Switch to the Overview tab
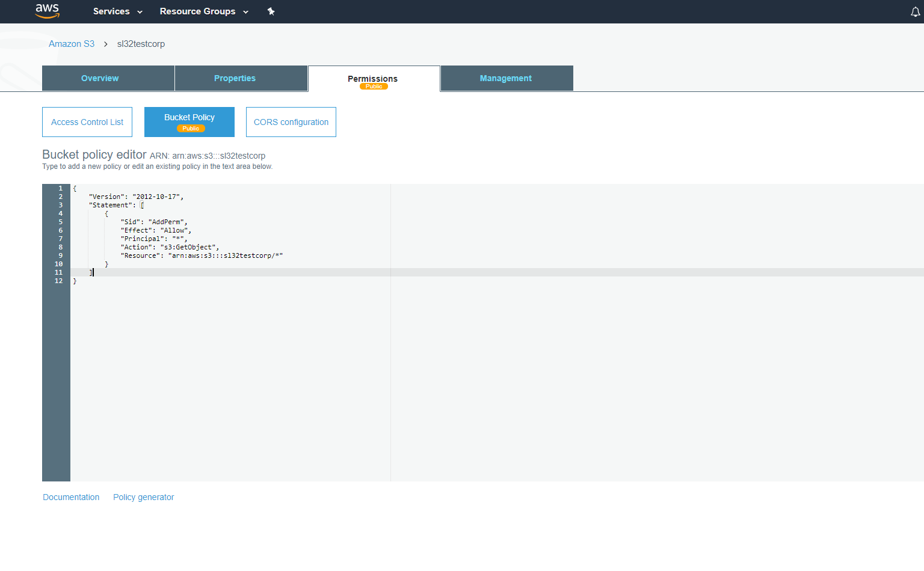 (x=108, y=78)
